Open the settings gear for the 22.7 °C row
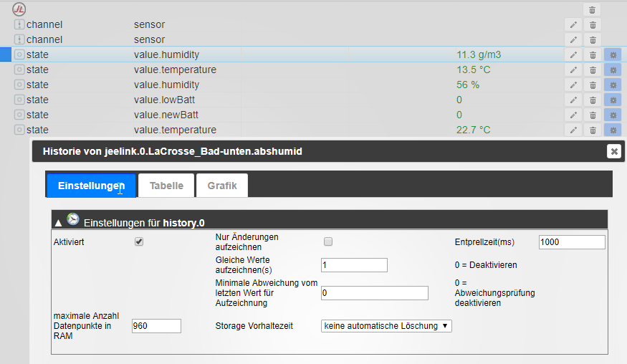 613,130
